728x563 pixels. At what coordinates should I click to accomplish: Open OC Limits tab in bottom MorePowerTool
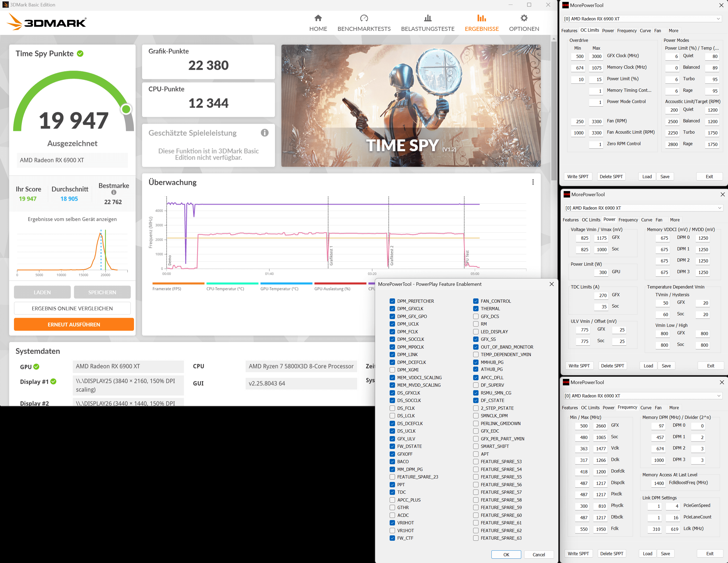[x=590, y=408]
